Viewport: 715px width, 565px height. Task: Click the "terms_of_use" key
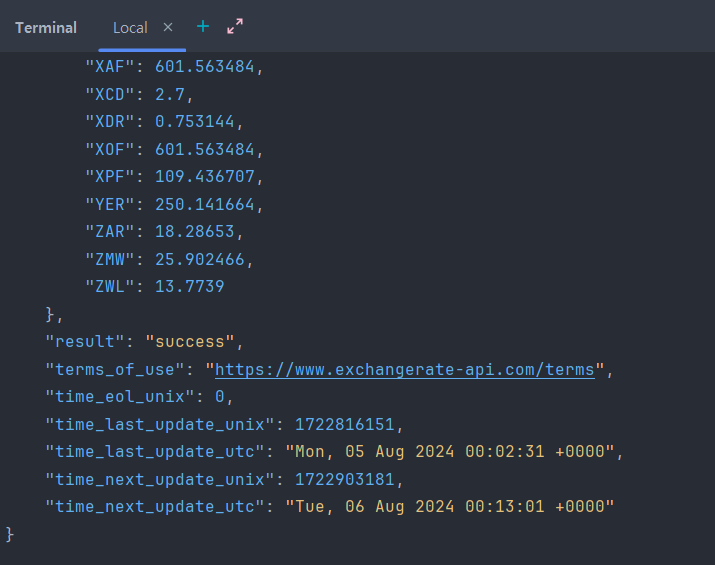click(115, 369)
